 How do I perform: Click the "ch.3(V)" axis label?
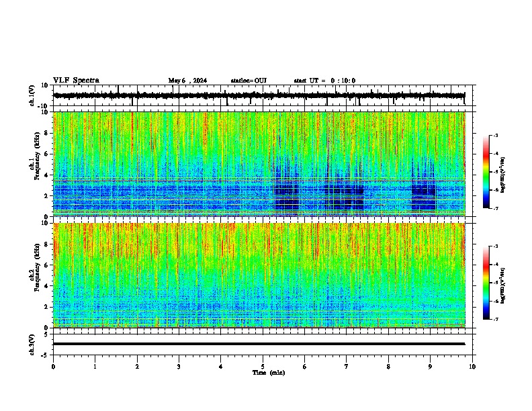32,345
